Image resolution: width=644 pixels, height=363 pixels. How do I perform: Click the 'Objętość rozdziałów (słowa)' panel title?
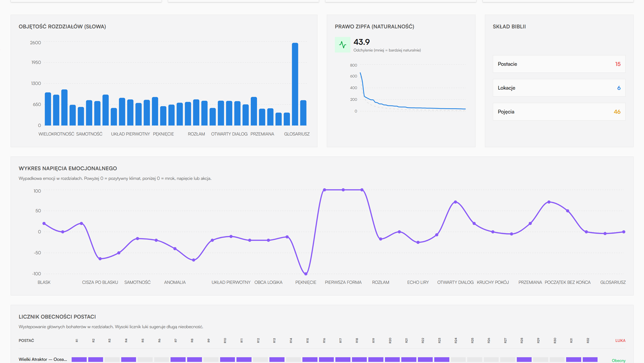point(62,27)
